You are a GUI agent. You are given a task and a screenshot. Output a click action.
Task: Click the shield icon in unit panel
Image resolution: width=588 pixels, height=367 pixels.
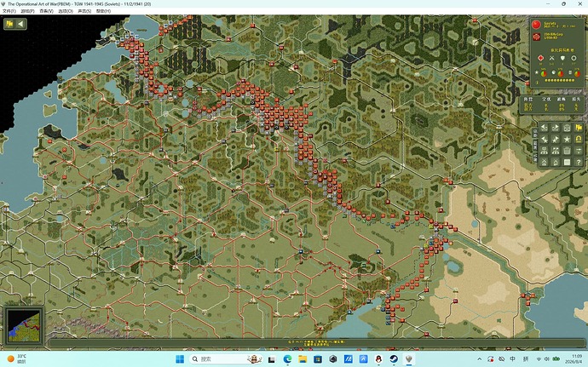pos(562,58)
